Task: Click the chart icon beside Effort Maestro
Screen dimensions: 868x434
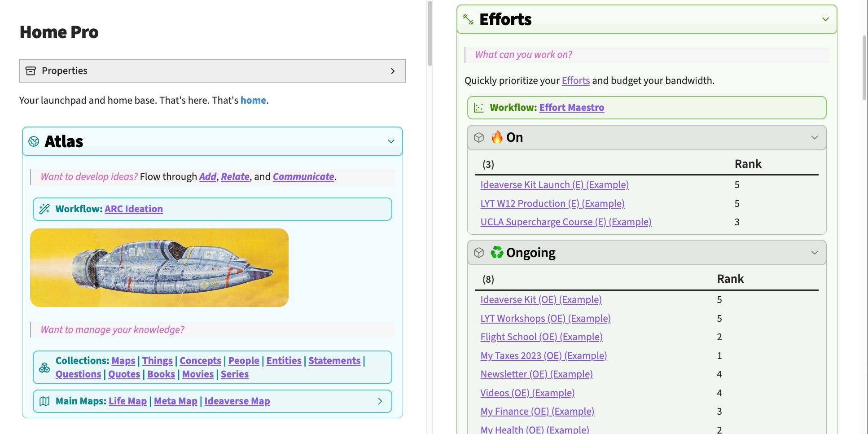Action: (479, 108)
